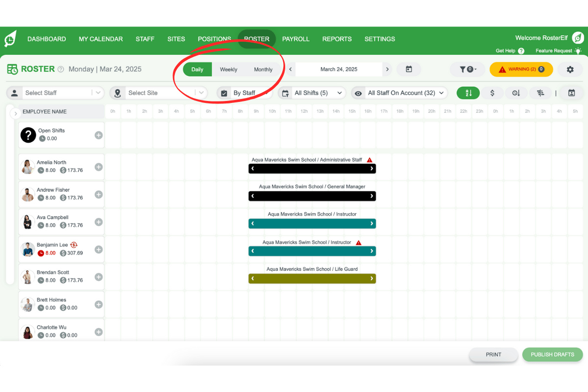Open the display options sliders icon
Viewport: 588px width, 392px height.
point(540,93)
